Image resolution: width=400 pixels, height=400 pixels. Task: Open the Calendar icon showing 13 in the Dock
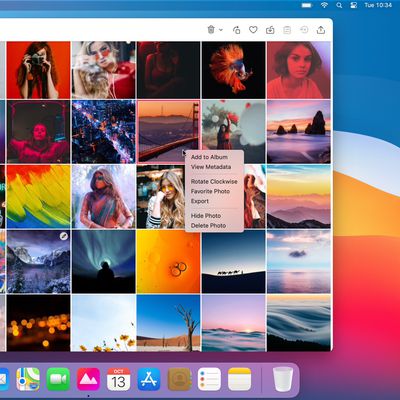pyautogui.click(x=119, y=379)
